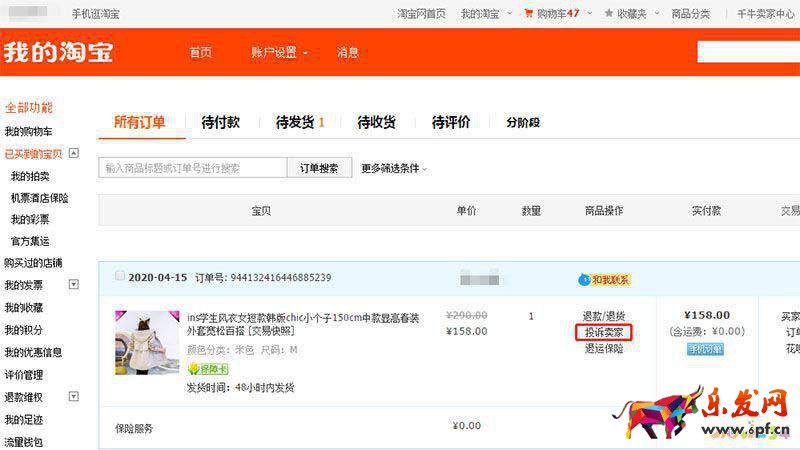
Task: Switch to the 待评价 tab
Action: tap(451, 122)
